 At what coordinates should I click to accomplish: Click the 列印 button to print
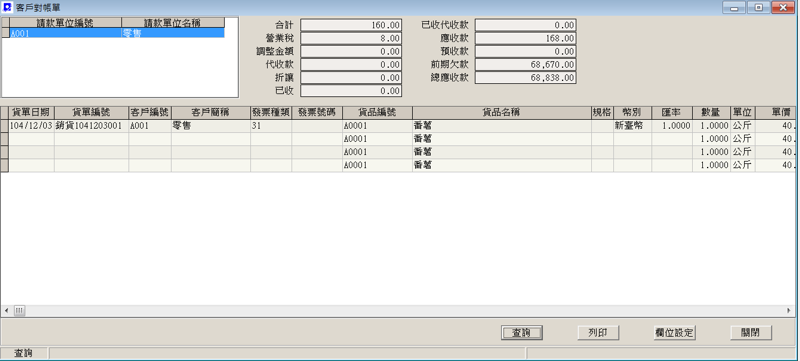coord(598,332)
